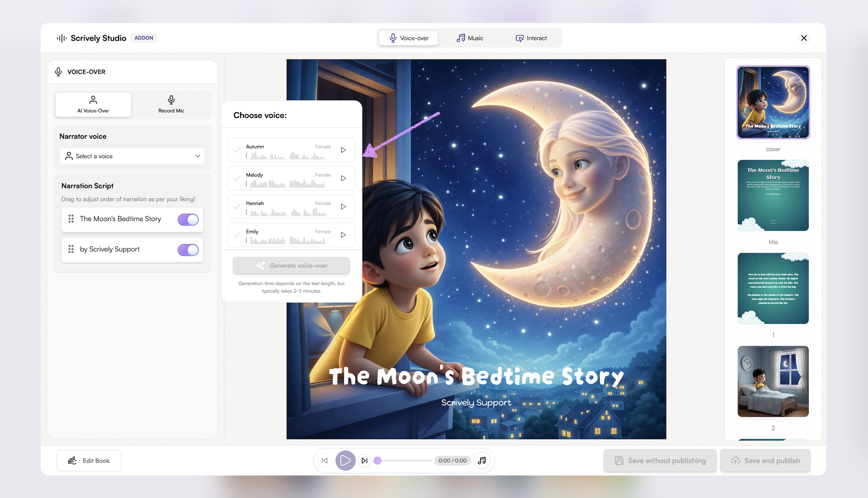868x498 pixels.
Task: Disable narration for The Moon's Bedtime Story
Action: click(188, 220)
